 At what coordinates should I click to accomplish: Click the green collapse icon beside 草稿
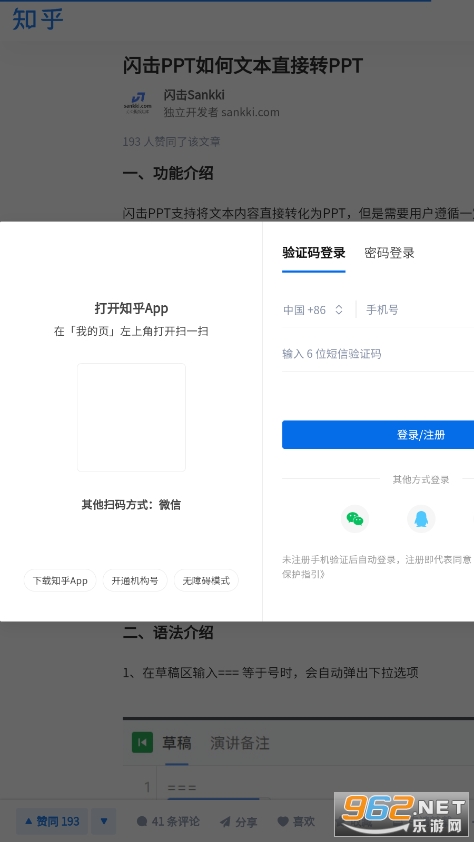point(142,743)
